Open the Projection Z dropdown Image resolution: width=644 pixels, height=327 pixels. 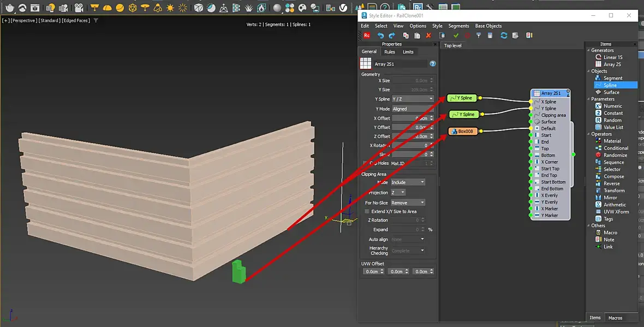[397, 192]
